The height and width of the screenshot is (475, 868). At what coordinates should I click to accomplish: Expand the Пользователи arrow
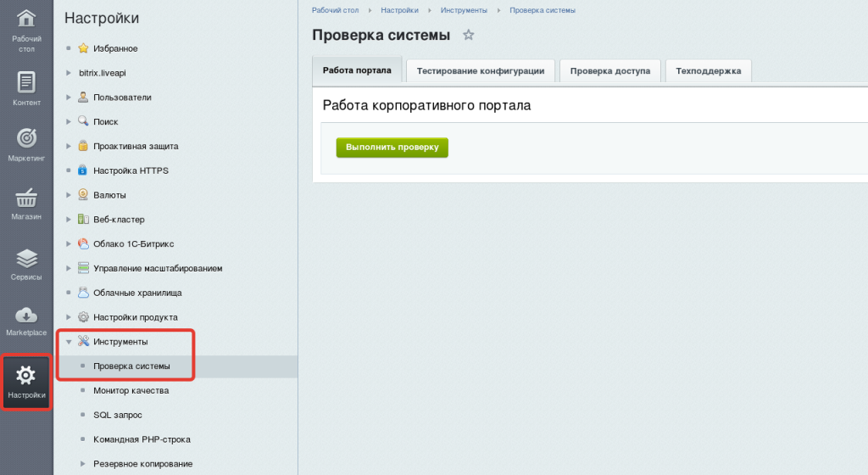click(69, 97)
